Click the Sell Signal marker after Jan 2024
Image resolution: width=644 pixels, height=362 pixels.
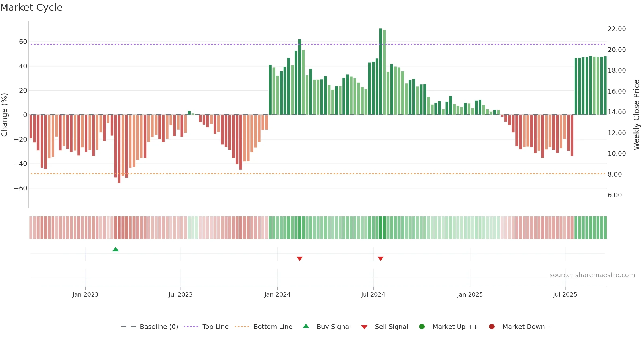point(299,258)
